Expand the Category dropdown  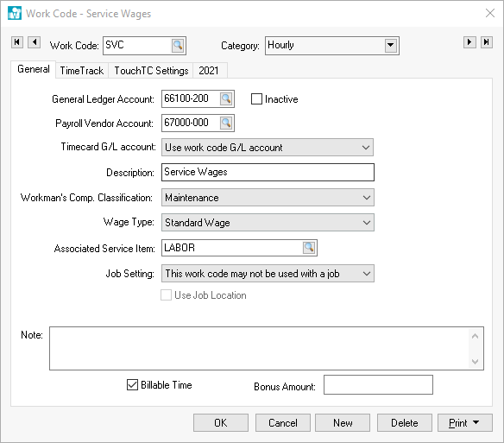click(x=391, y=46)
